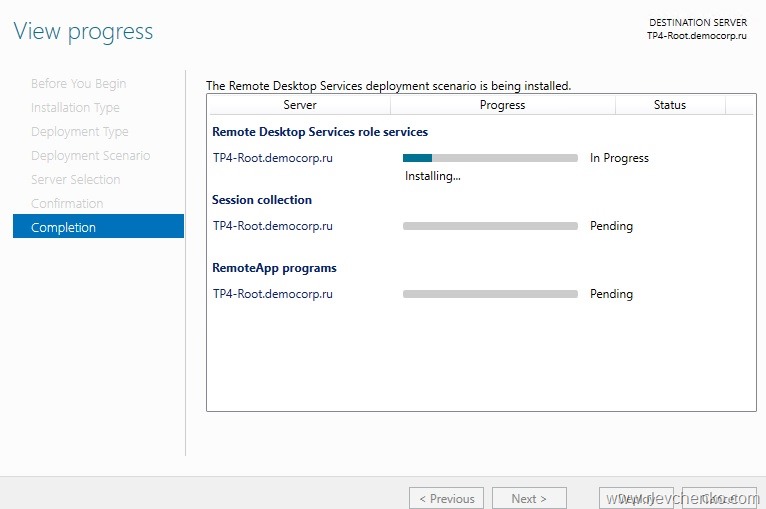The height and width of the screenshot is (509, 766).
Task: Click the RemoteApp programs progress bar
Action: click(x=490, y=294)
